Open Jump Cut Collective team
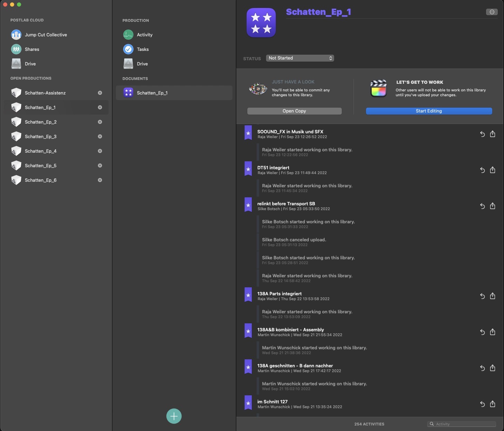Viewport: 504px width, 431px height. point(46,35)
